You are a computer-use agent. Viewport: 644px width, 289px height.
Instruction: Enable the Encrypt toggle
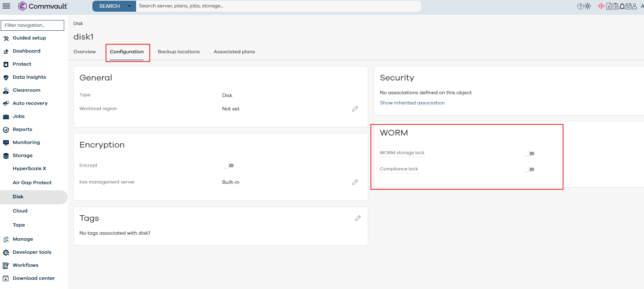pyautogui.click(x=229, y=165)
